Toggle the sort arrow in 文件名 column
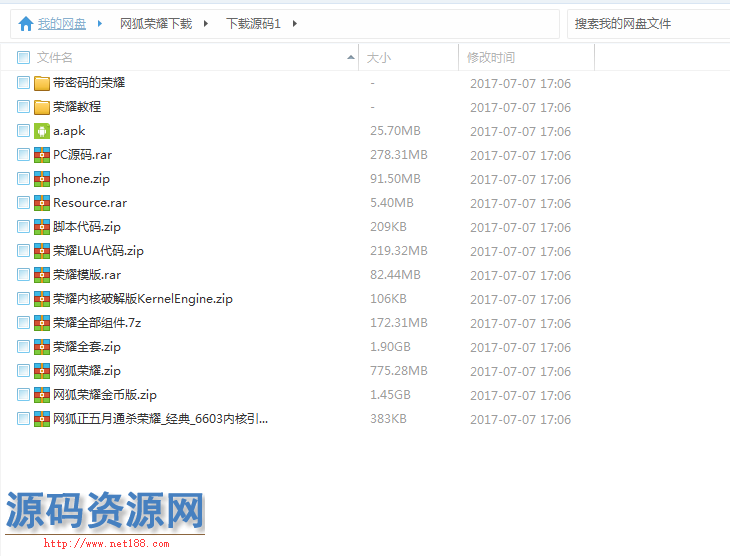Image resolution: width=730 pixels, height=556 pixels. pyautogui.click(x=351, y=57)
